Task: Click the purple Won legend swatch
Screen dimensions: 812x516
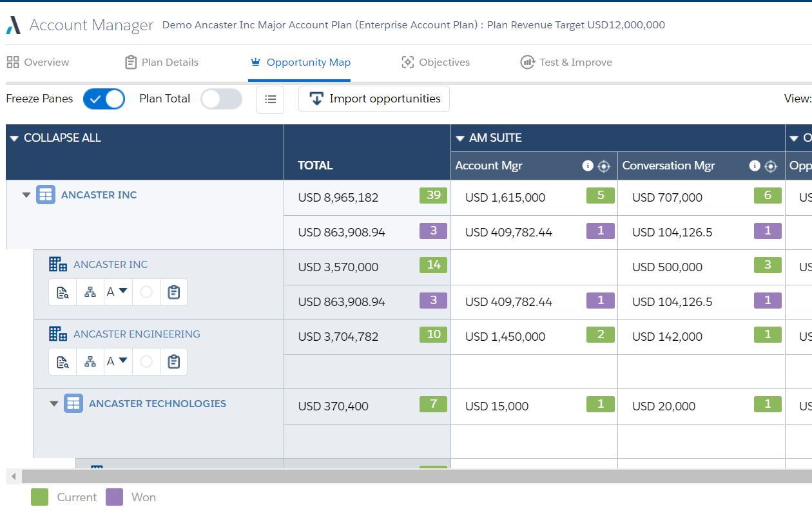Action: point(114,497)
